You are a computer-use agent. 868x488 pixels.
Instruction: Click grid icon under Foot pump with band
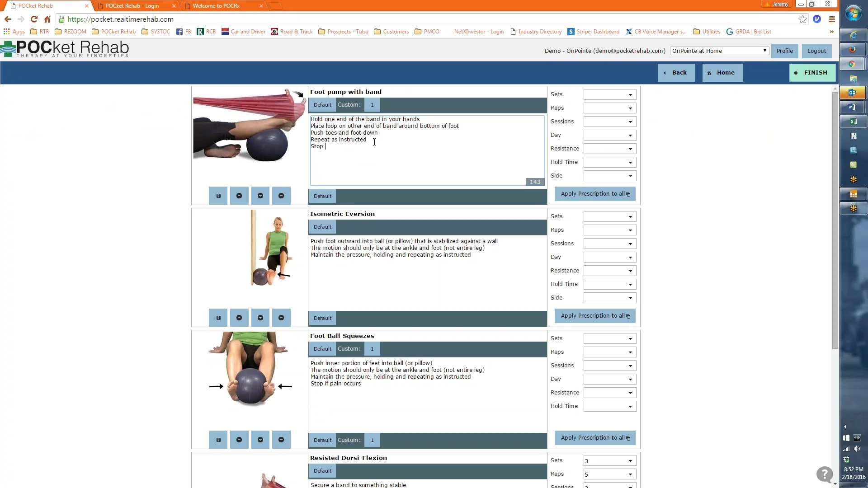(218, 196)
